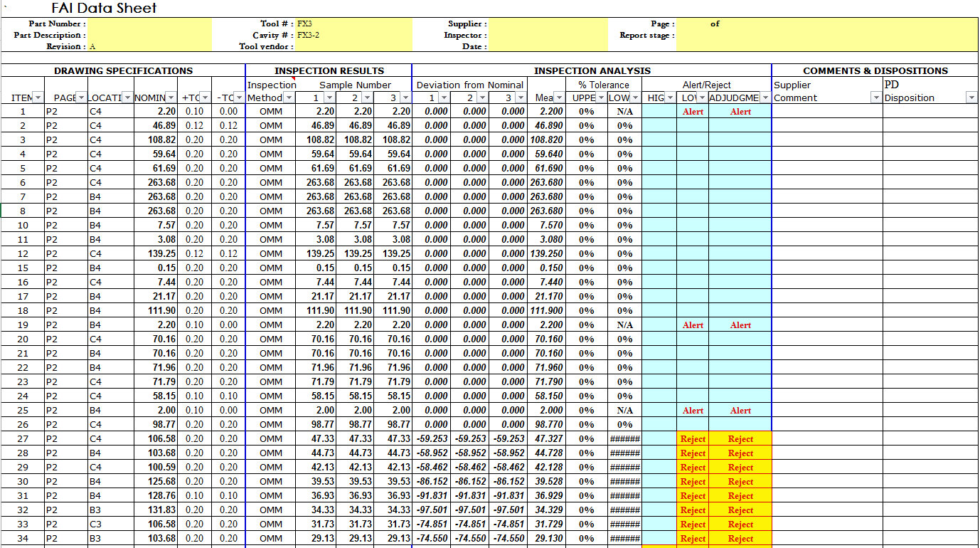Expand the Mean column filter arrow
Image resolution: width=980 pixels, height=548 pixels.
(559, 98)
